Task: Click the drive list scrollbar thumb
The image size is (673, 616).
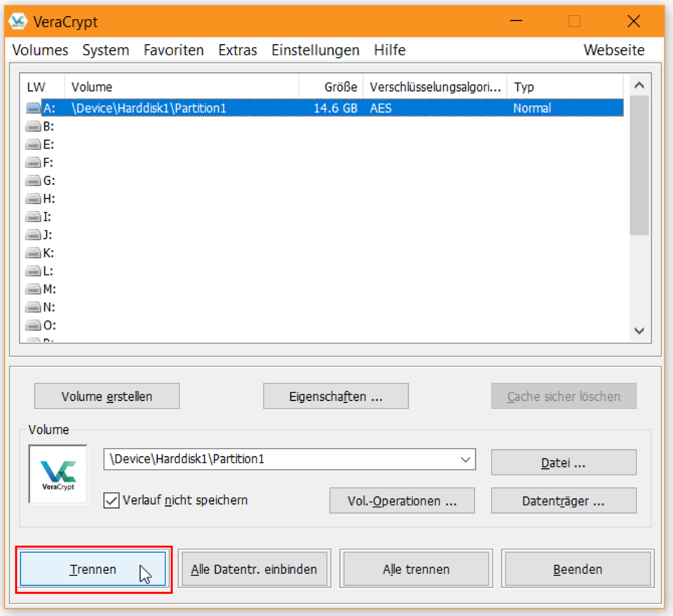Action: tap(639, 165)
